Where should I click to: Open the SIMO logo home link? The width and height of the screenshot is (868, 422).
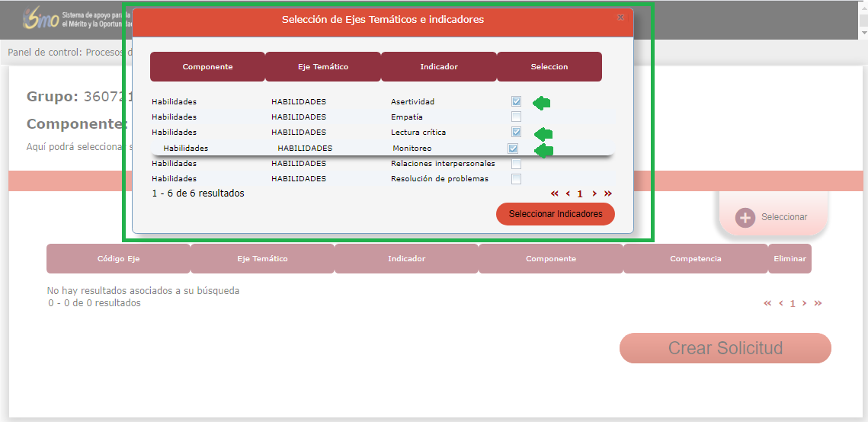click(40, 18)
